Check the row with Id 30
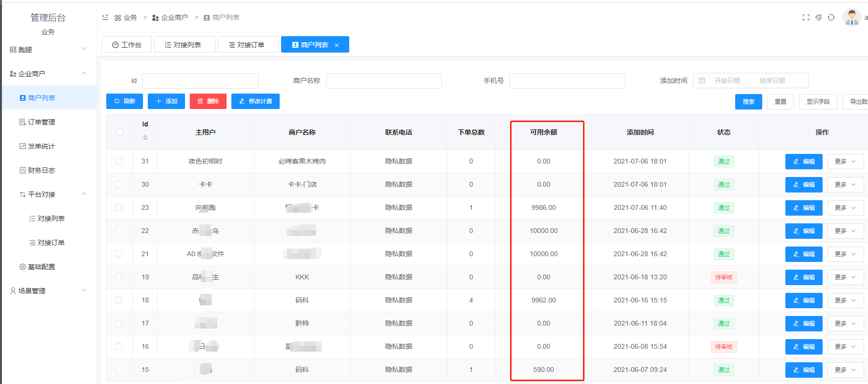The image size is (868, 384). [119, 184]
